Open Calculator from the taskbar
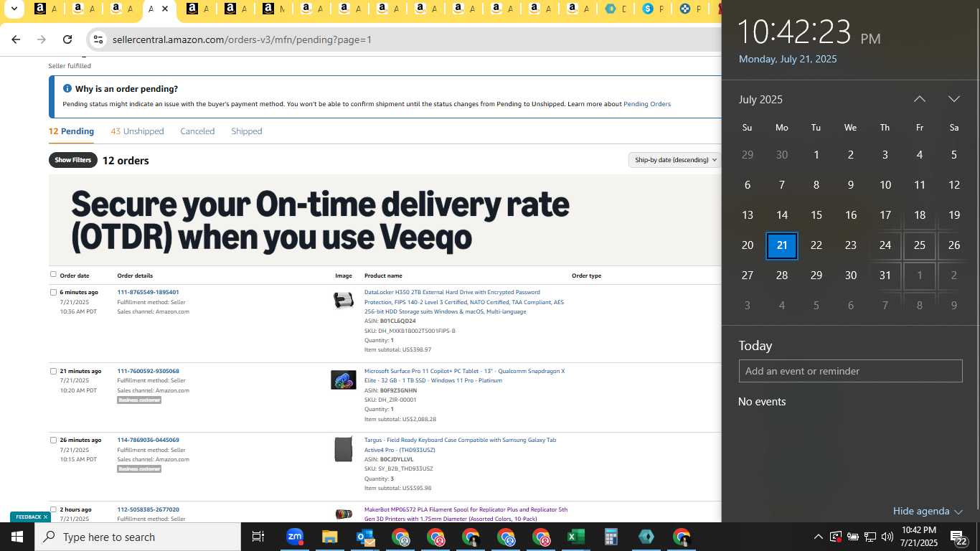The image size is (980, 551). point(611,537)
